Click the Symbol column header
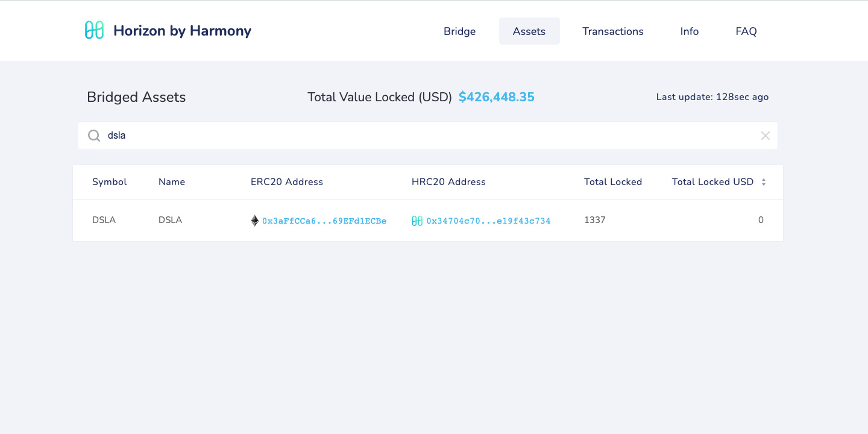Viewport: 868px width, 434px height. pyautogui.click(x=110, y=182)
